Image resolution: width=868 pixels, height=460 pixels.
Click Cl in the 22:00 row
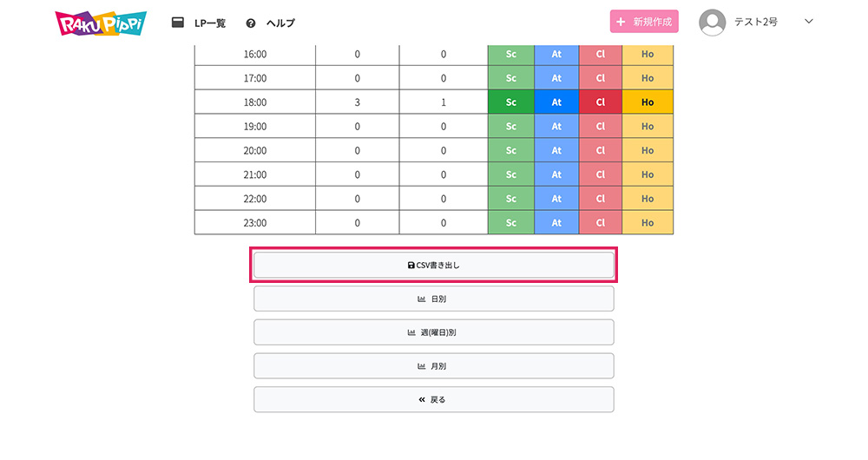tap(601, 199)
